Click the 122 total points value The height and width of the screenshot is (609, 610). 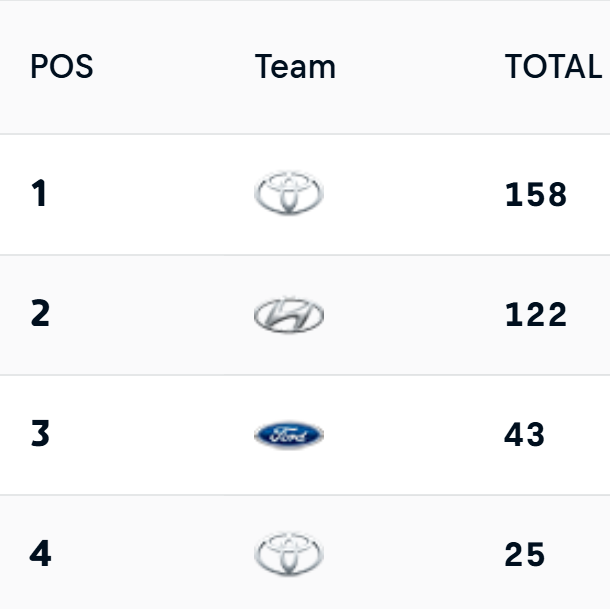(536, 315)
